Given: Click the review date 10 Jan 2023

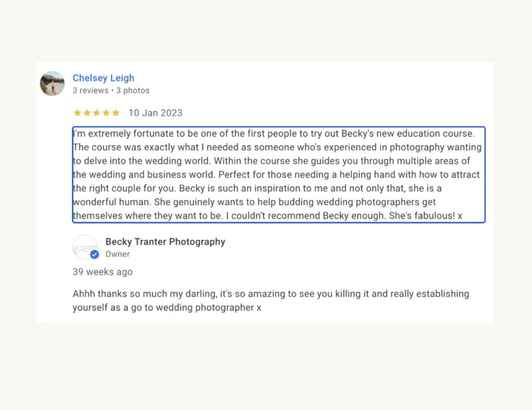Looking at the screenshot, I should point(156,112).
